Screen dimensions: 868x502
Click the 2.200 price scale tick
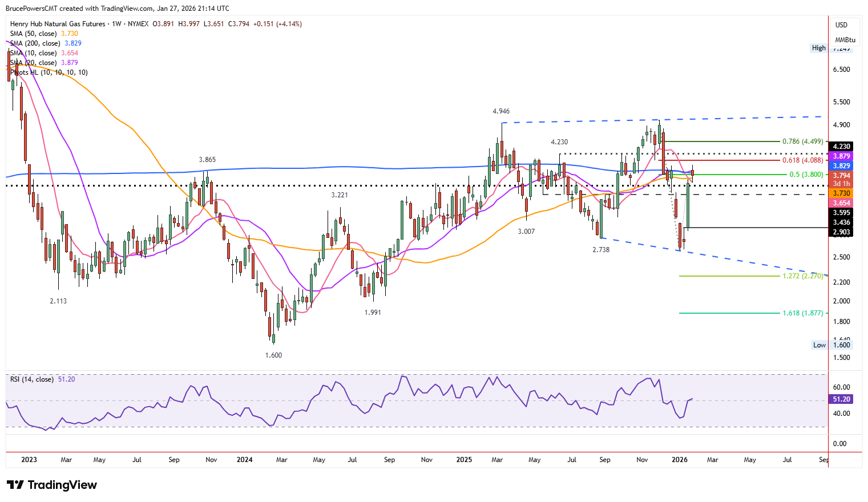[x=842, y=282]
